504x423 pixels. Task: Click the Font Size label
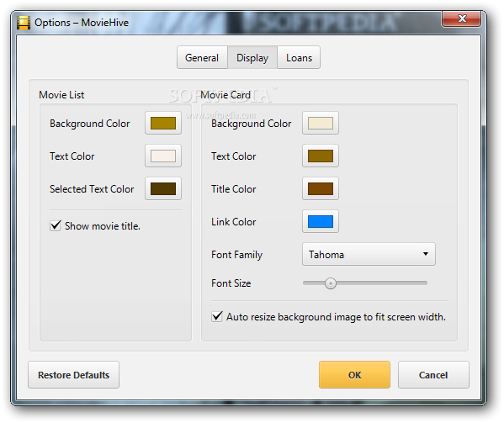231,283
